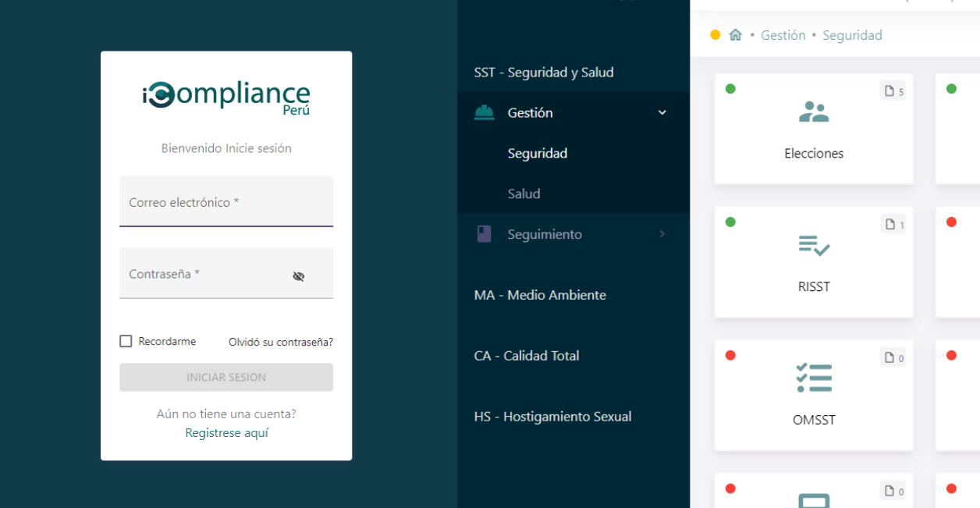980x508 pixels.
Task: Click red status dot on OMSST card
Action: (730, 356)
